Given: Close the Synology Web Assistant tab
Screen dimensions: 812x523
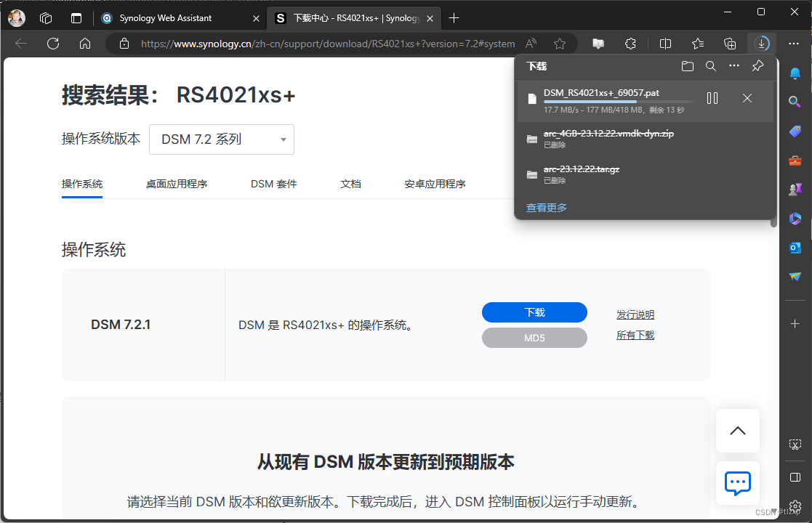Looking at the screenshot, I should [x=256, y=18].
